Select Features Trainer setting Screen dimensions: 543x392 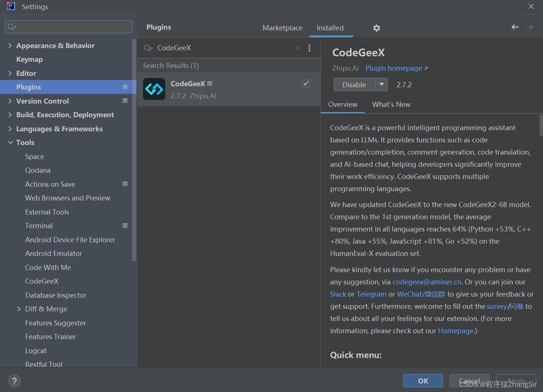tap(51, 337)
